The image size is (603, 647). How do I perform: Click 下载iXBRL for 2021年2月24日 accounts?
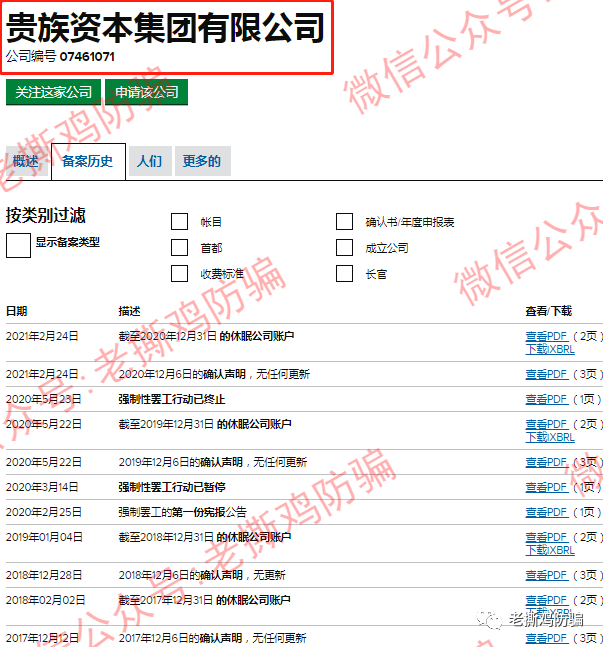coord(550,349)
